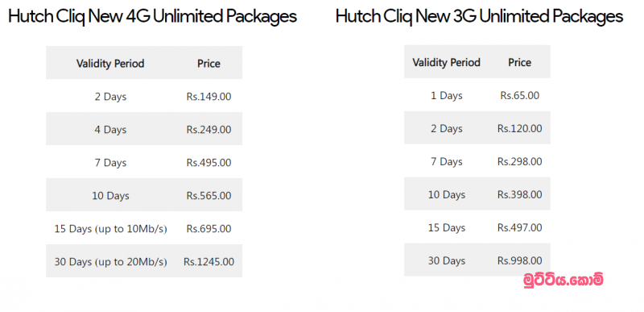Select the Rs.998.00 price for 30 Days
This screenshot has width=644, height=312.
click(519, 260)
